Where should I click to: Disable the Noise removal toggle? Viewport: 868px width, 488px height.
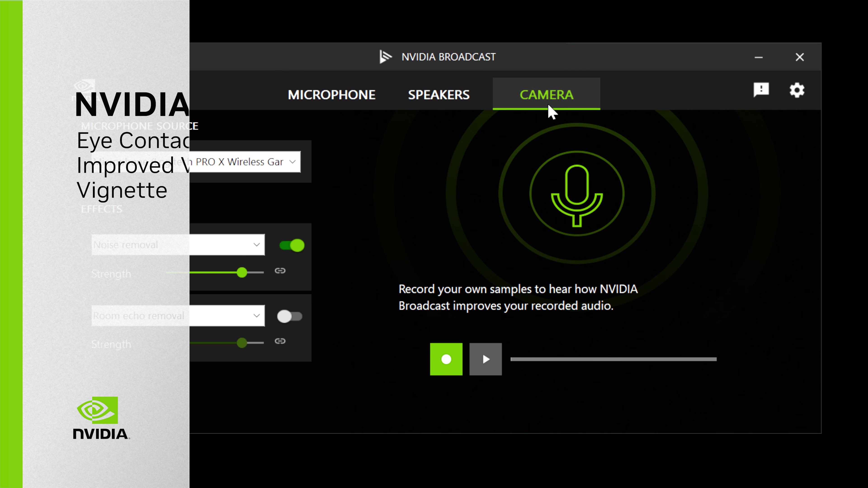click(x=292, y=245)
